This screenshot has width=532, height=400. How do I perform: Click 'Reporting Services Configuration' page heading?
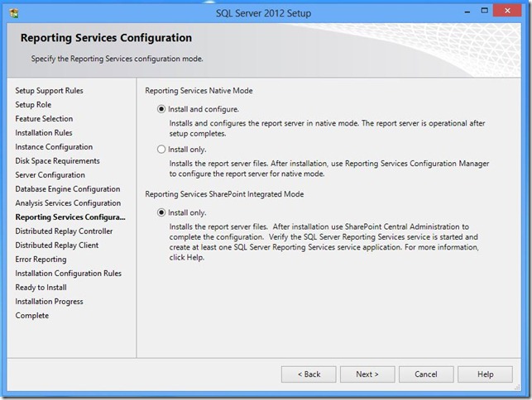(x=106, y=38)
